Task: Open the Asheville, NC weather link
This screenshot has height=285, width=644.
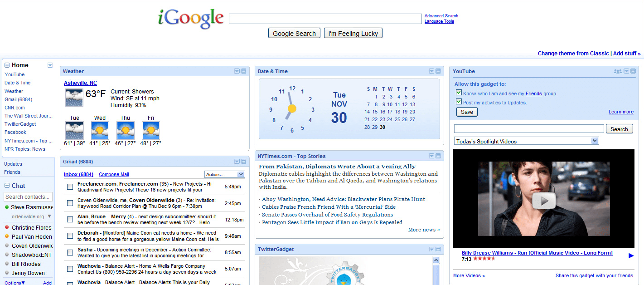Action: coord(80,83)
